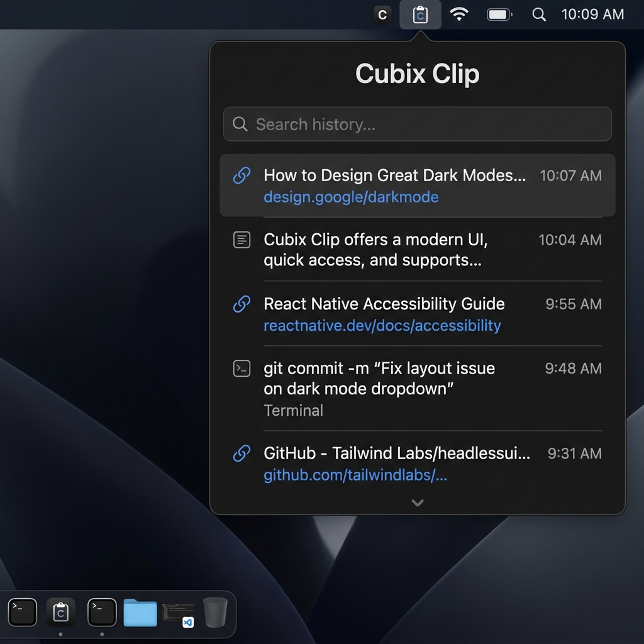The image size is (644, 644).
Task: Click the "Terminal" source label
Action: point(293,411)
